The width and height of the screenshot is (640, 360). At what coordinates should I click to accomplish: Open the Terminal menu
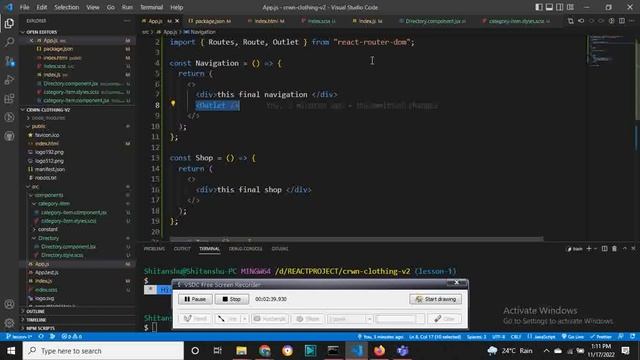(x=151, y=7)
